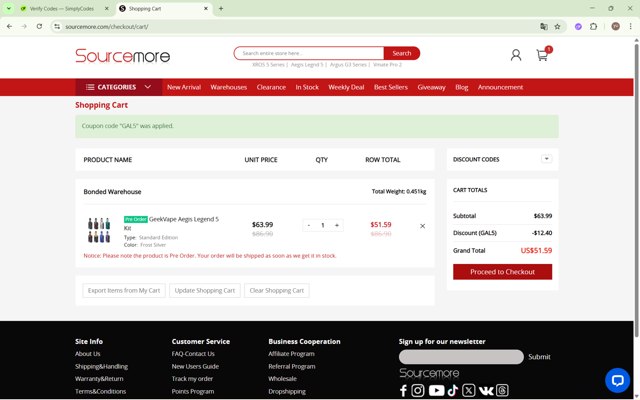Open the live chat bubble
The image size is (640, 400).
point(617,380)
